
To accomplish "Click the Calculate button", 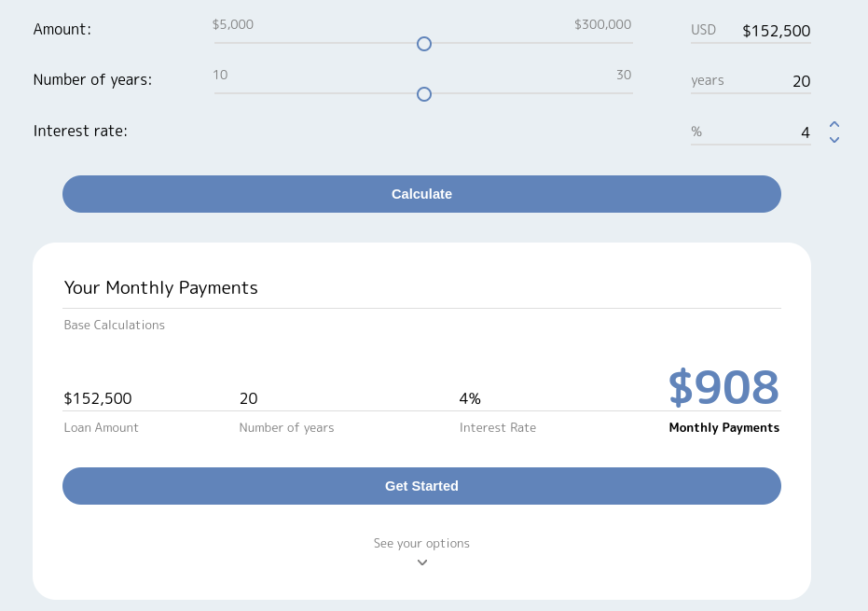I will coord(421,194).
